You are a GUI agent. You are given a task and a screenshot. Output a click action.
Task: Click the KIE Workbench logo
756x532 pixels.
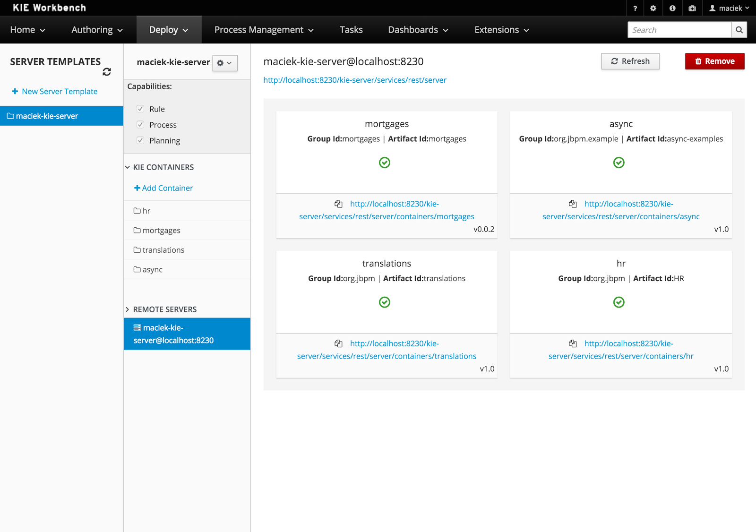tap(49, 8)
